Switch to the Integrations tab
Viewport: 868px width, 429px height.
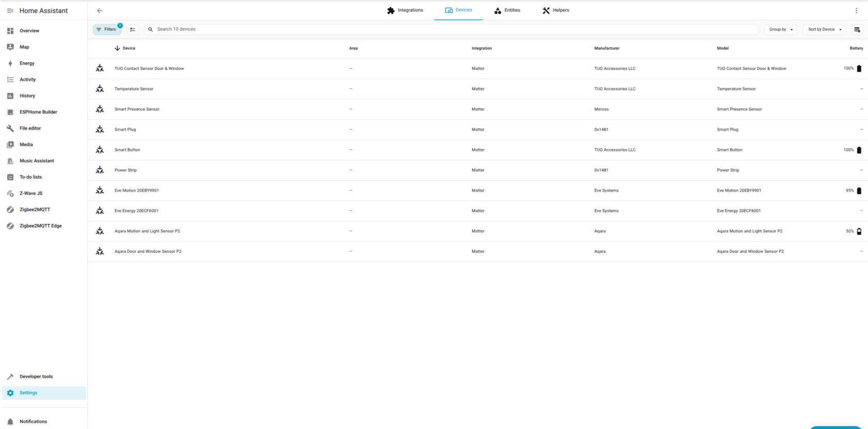405,10
